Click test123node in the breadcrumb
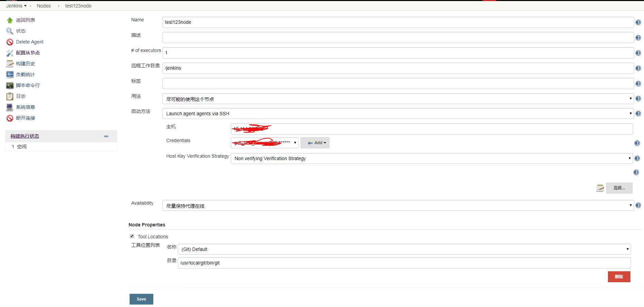 (78, 6)
